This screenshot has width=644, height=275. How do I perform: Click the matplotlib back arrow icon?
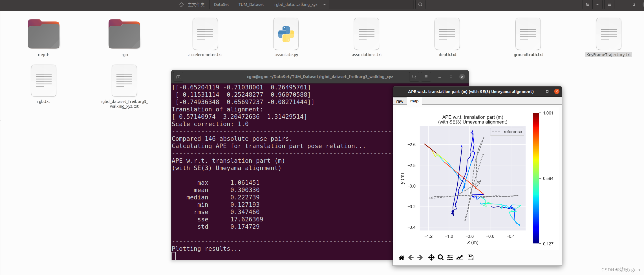coord(411,258)
